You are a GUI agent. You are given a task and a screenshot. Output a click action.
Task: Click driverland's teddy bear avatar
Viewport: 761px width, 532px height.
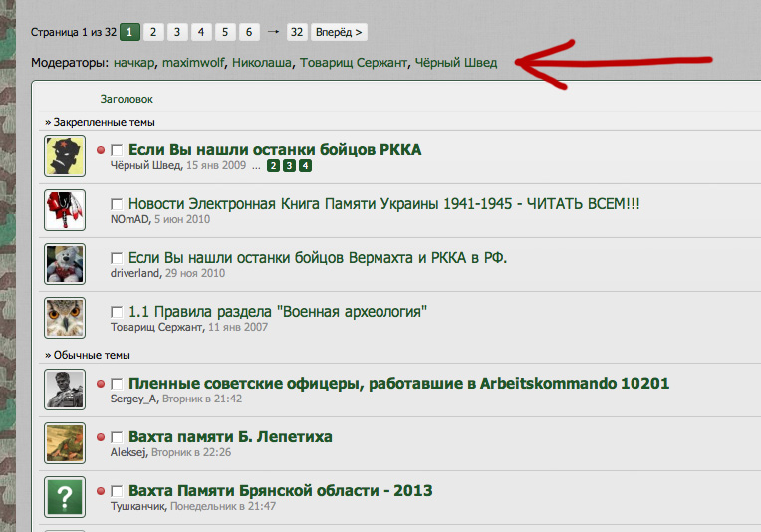click(65, 264)
